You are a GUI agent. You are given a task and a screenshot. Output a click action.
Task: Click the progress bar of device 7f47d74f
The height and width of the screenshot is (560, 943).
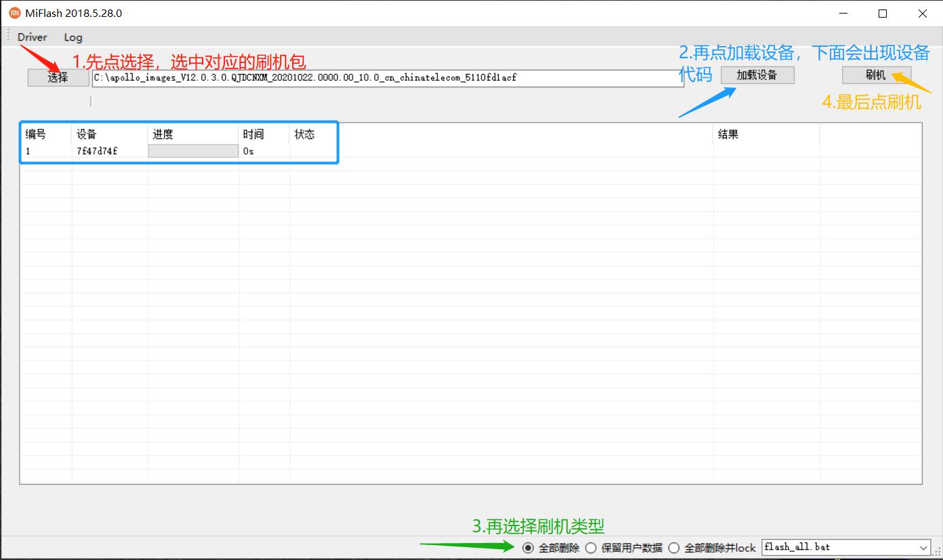tap(193, 151)
